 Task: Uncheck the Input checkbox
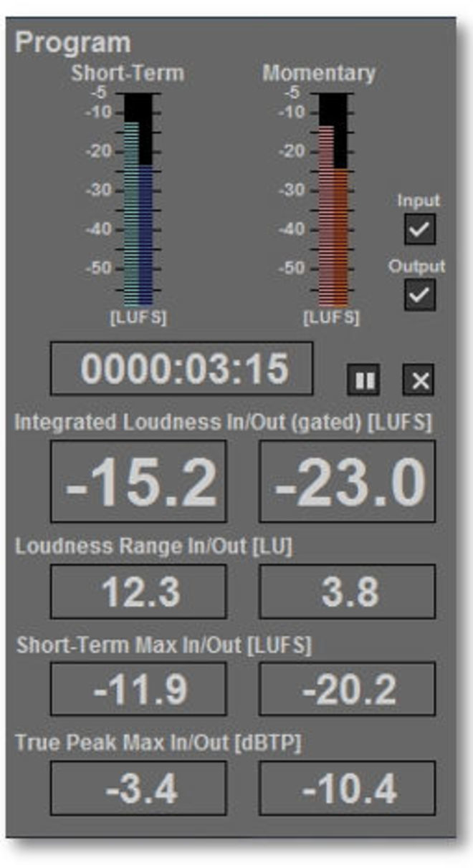point(419,230)
